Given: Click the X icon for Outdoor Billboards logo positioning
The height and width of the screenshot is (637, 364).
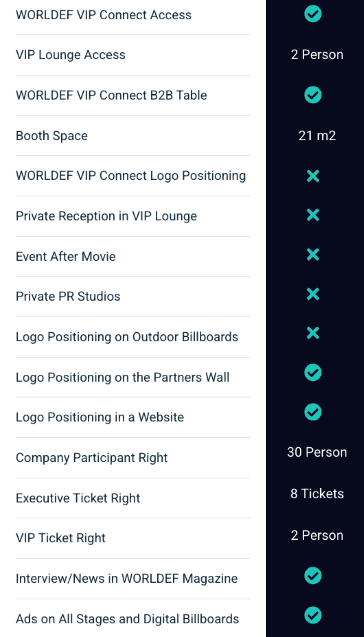Looking at the screenshot, I should coord(313,333).
